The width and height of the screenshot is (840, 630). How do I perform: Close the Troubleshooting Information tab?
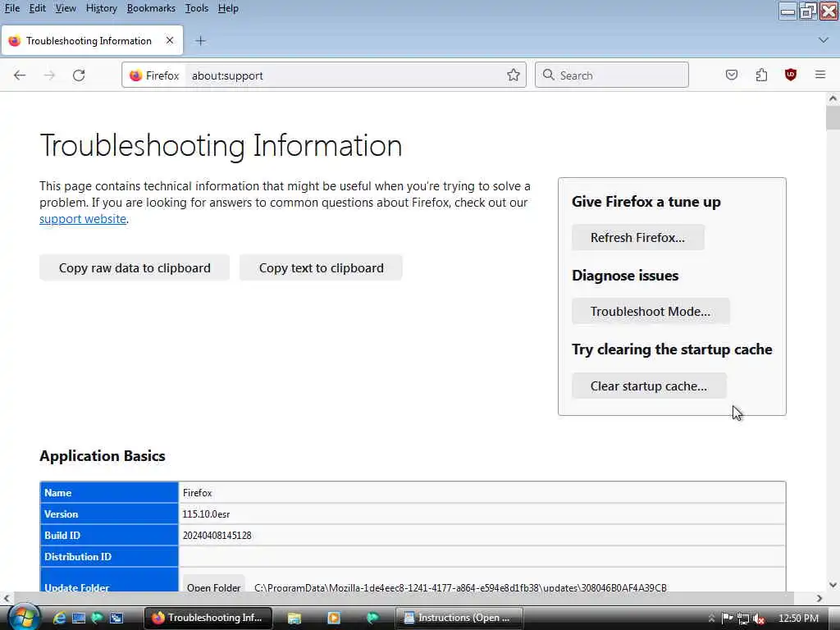pos(170,40)
